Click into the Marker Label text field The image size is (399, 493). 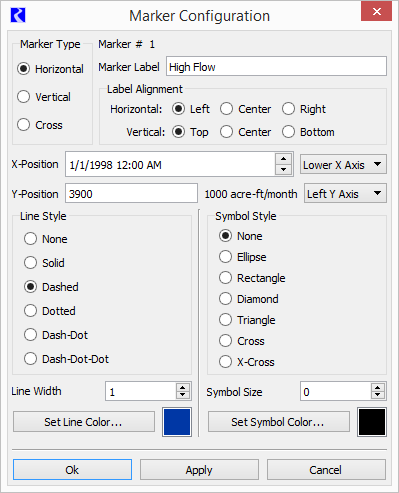[x=276, y=66]
